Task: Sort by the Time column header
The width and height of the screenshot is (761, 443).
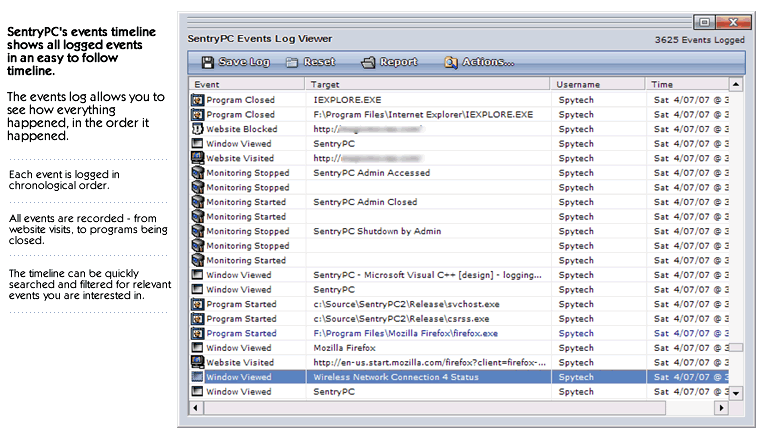Action: (x=687, y=84)
